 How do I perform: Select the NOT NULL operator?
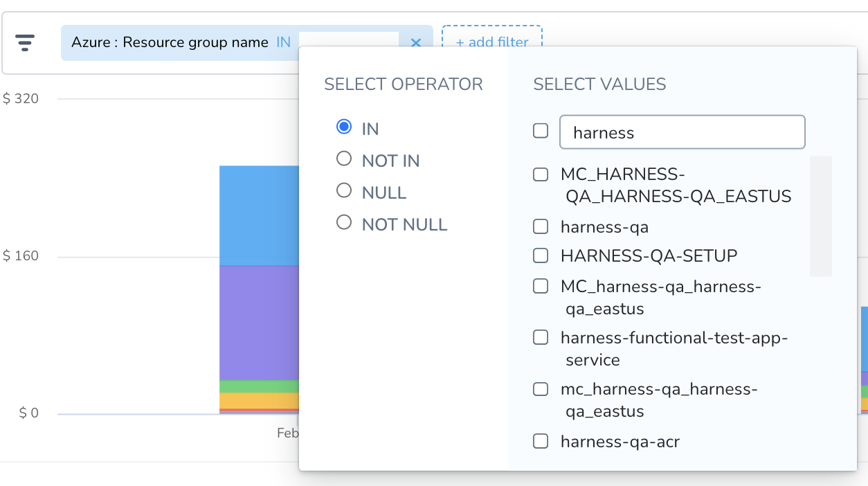[x=344, y=222]
